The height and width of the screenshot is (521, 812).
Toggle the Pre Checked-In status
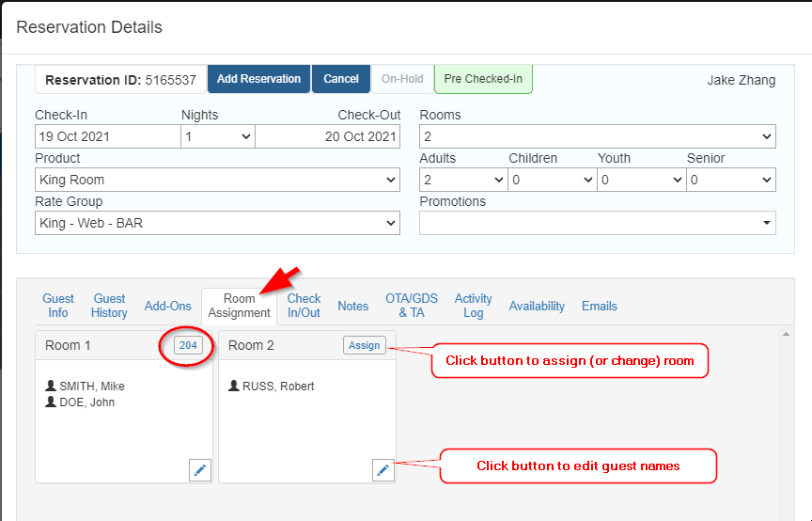click(483, 79)
